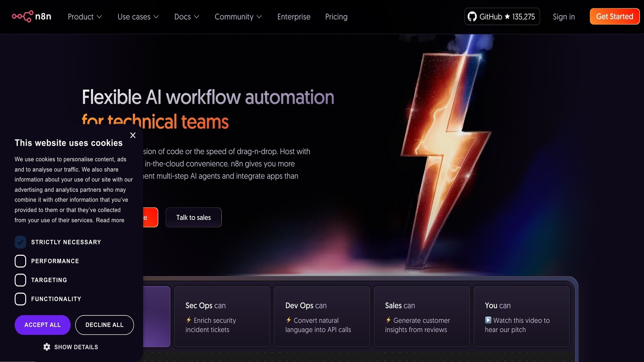Click the Read more cookie policy link
The width and height of the screenshot is (644, 362).
(x=110, y=220)
